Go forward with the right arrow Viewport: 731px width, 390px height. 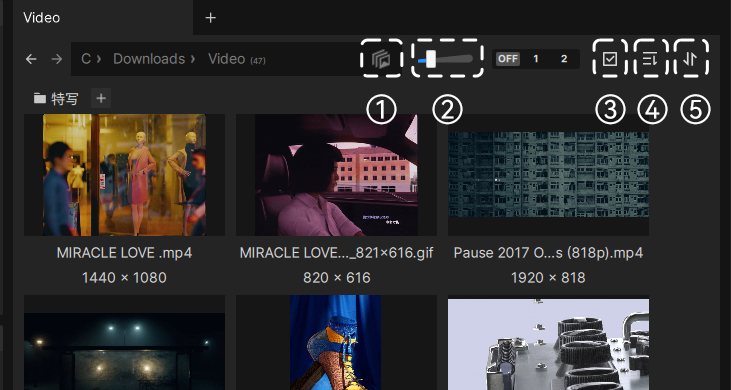(57, 59)
